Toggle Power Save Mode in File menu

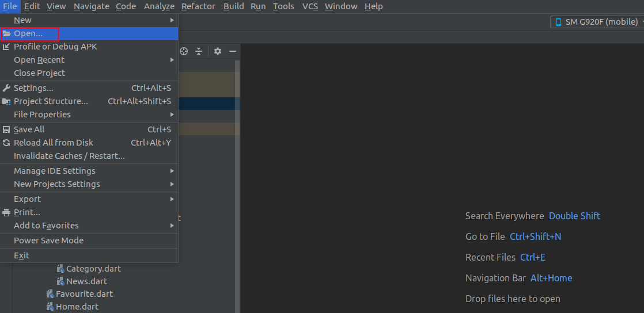click(x=48, y=241)
